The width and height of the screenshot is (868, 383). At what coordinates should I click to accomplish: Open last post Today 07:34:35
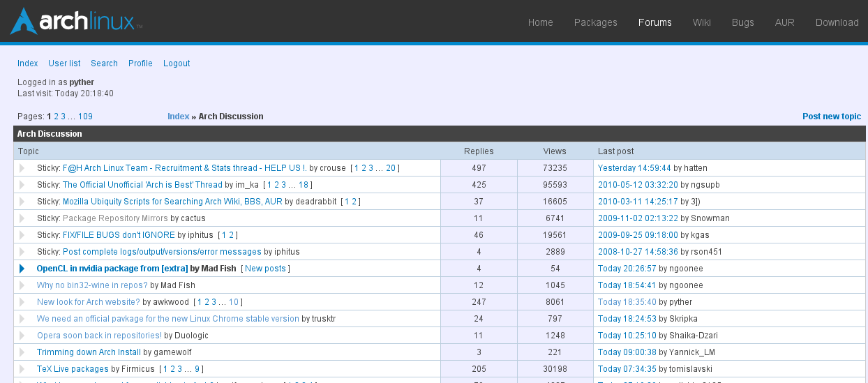pos(627,369)
